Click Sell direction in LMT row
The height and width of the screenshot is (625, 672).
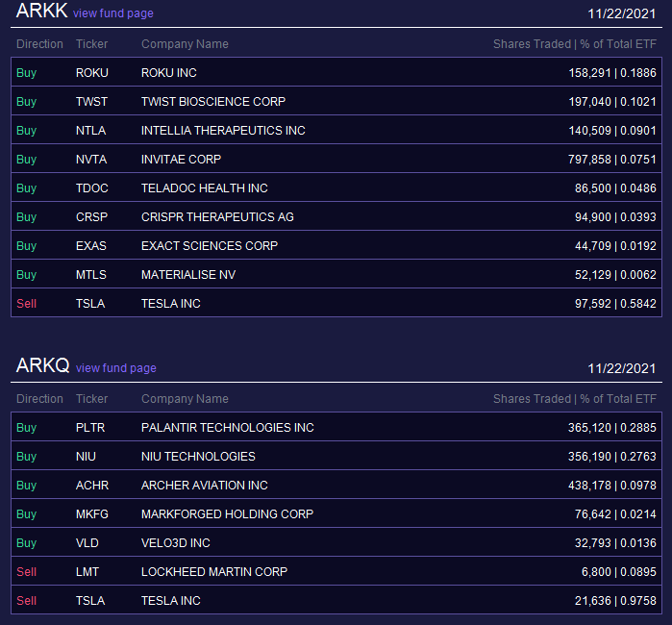point(27,572)
